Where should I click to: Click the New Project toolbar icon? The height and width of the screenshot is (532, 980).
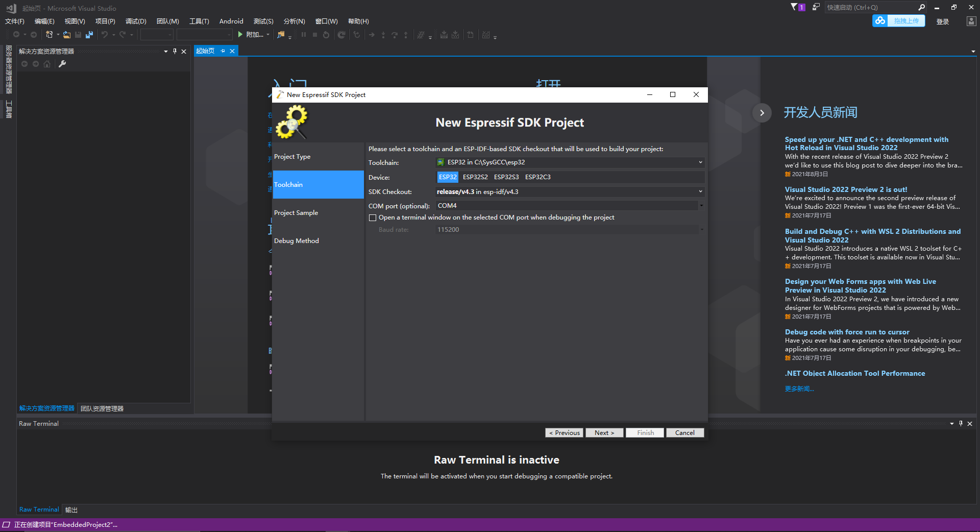point(50,35)
